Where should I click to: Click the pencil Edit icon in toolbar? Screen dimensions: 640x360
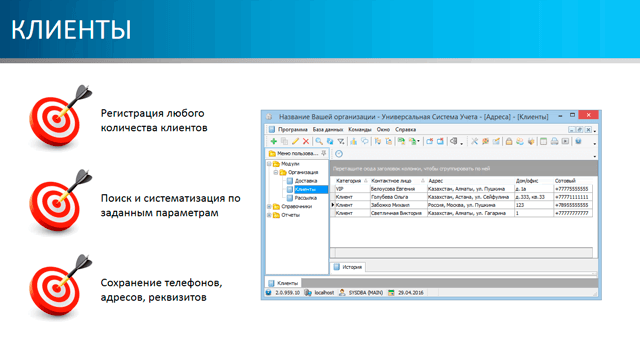click(x=295, y=141)
